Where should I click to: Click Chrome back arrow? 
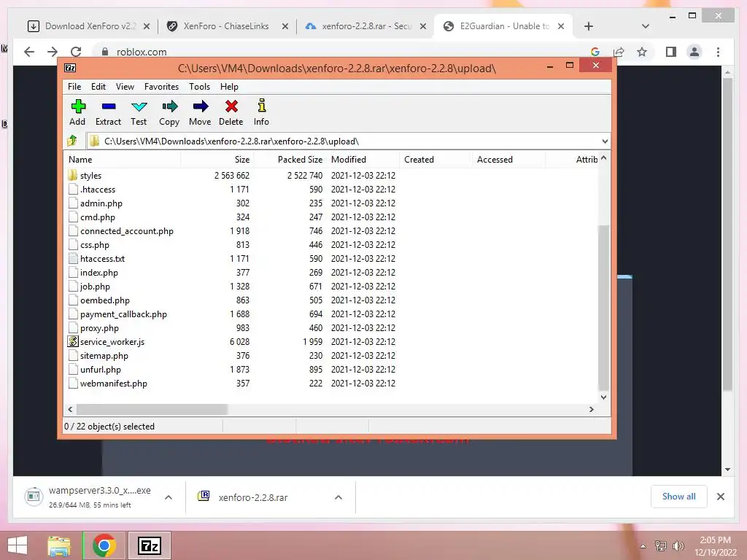[29, 52]
